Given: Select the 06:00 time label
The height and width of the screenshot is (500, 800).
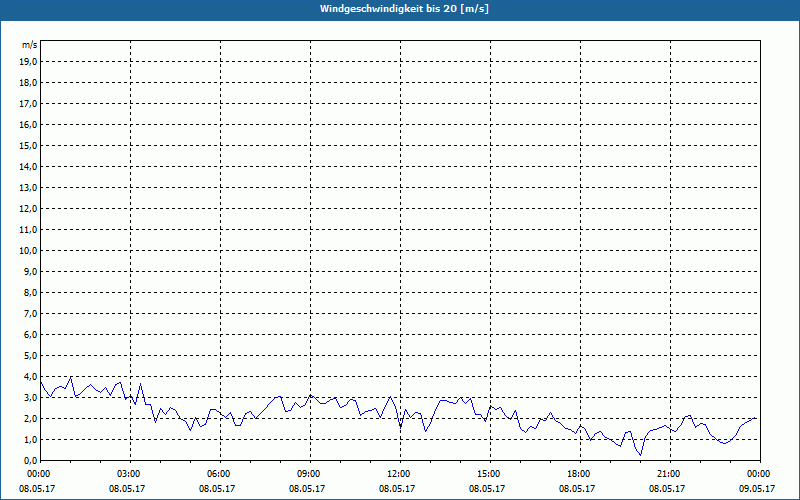Looking at the screenshot, I should (219, 474).
